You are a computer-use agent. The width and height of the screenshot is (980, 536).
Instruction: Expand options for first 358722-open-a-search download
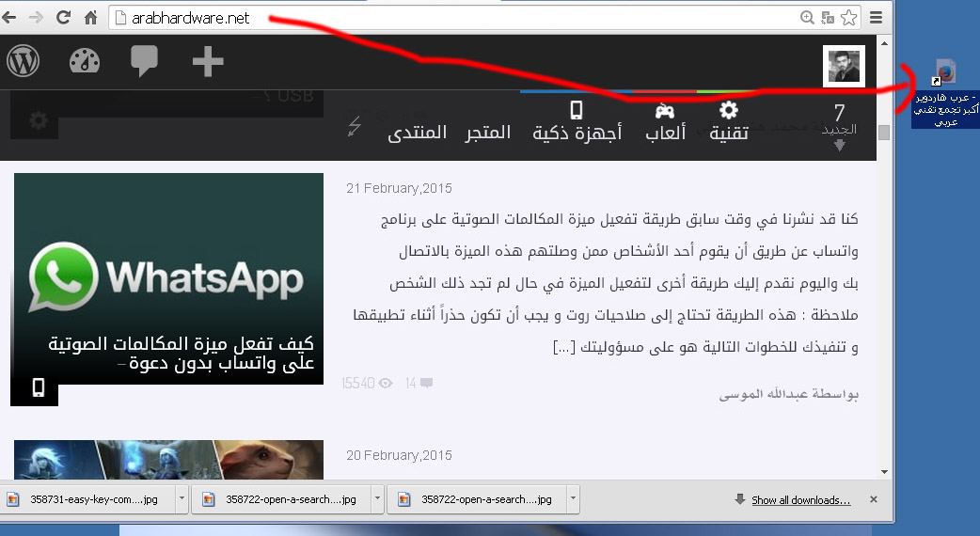tap(377, 499)
